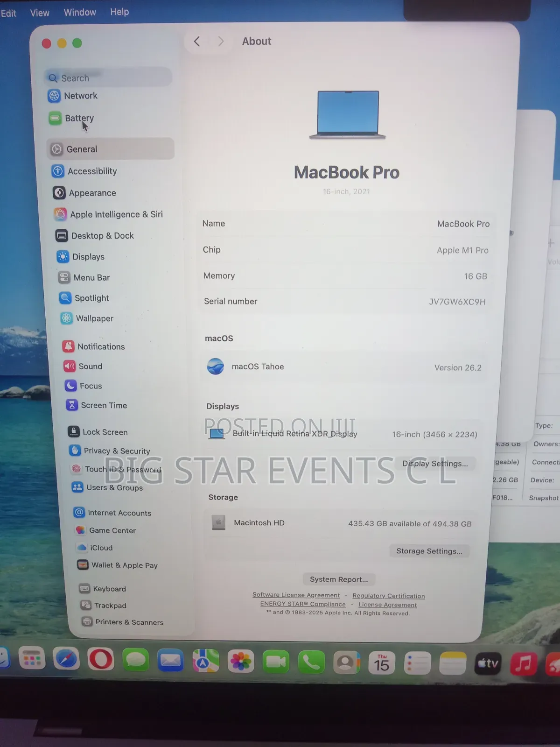Screen dimensions: 560x747
Task: Open Software License Agreement link
Action: click(x=296, y=595)
